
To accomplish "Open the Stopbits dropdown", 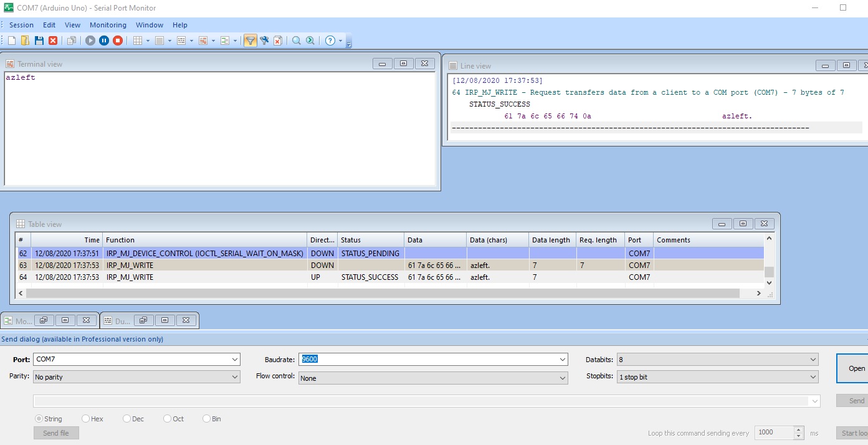I will point(812,376).
